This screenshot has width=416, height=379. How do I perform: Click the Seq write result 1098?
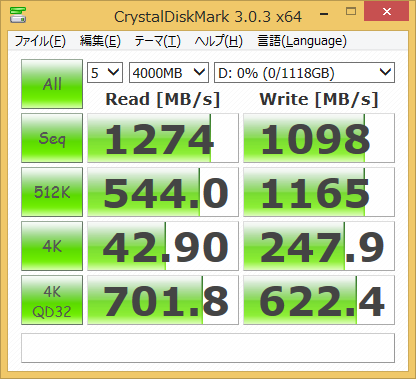click(319, 138)
